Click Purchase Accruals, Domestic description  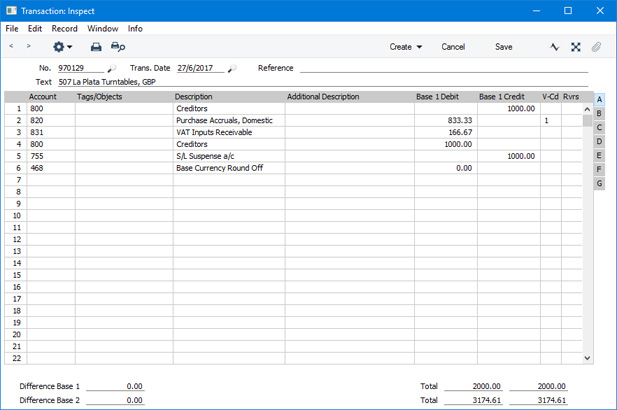click(224, 120)
